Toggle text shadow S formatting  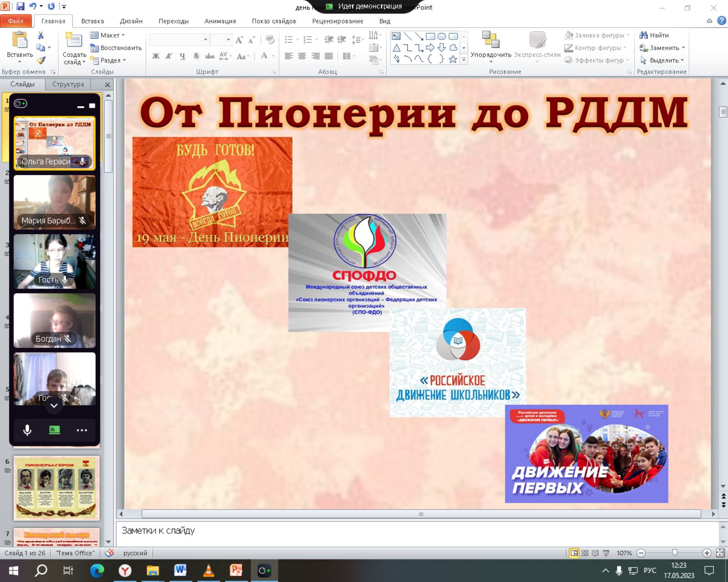point(196,56)
